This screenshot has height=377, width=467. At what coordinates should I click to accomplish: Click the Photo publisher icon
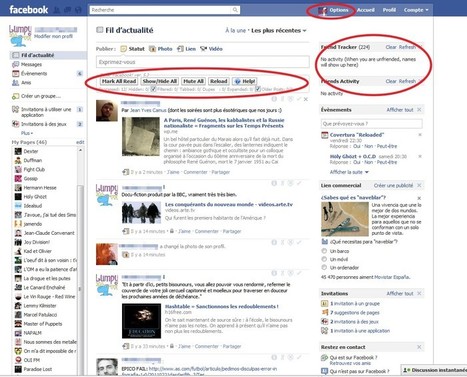tap(152, 49)
